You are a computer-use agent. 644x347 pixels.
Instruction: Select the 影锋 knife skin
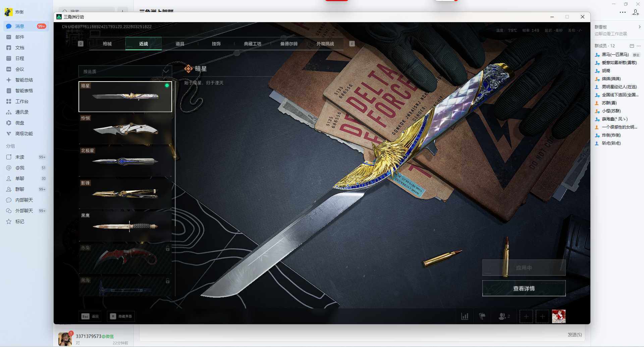coord(125,194)
